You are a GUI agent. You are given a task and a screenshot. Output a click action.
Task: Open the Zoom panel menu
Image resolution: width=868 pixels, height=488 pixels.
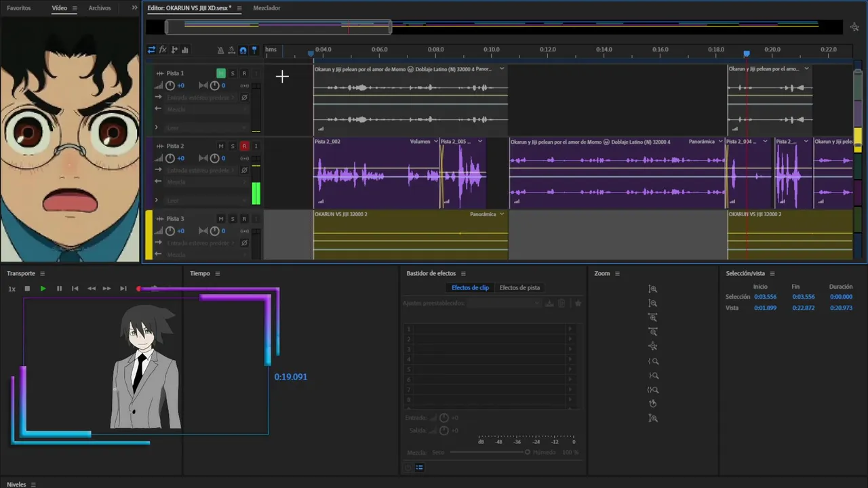617,274
